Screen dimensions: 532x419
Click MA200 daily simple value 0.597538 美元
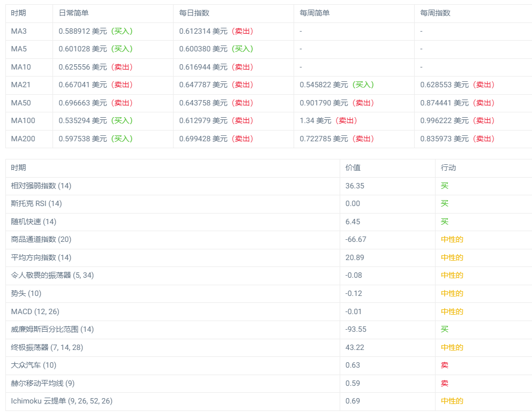[83, 139]
